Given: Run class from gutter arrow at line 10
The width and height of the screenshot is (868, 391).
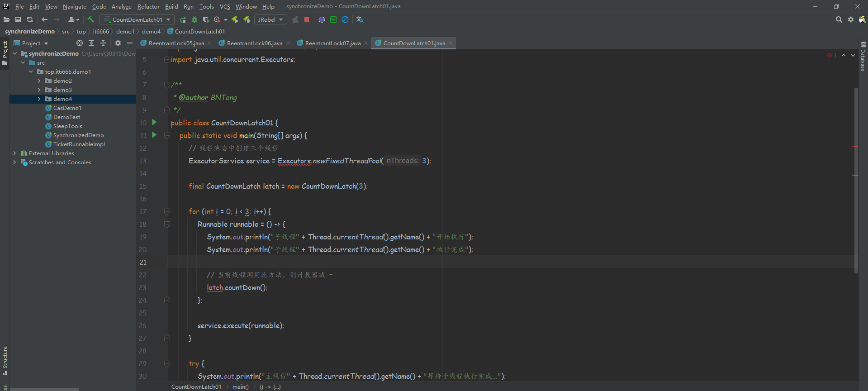Looking at the screenshot, I should (154, 122).
